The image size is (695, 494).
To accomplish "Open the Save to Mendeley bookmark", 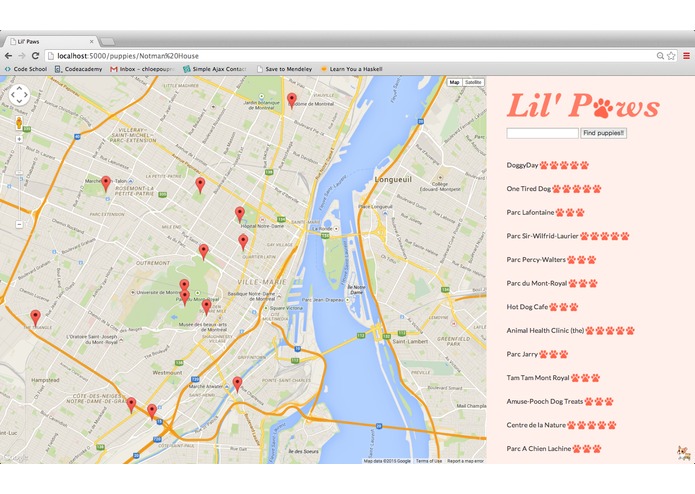I will pos(284,69).
